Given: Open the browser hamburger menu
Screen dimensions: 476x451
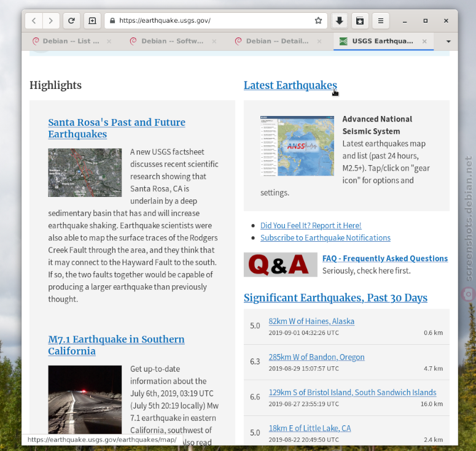Looking at the screenshot, I should tap(381, 21).
